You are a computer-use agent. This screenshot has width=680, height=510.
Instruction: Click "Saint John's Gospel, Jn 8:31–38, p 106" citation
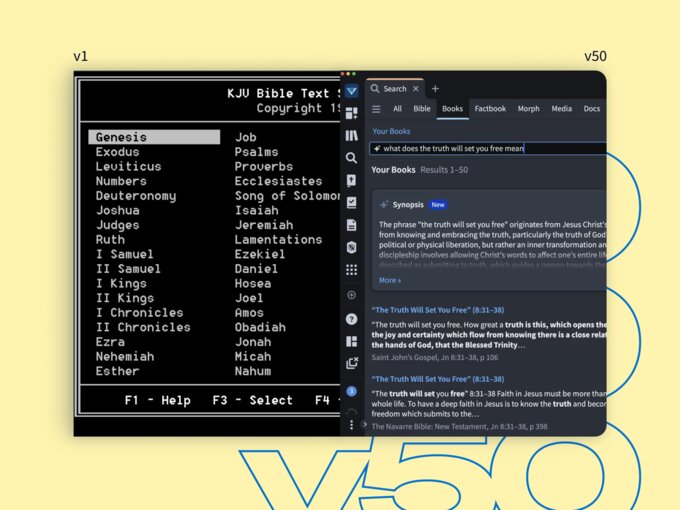tap(435, 357)
